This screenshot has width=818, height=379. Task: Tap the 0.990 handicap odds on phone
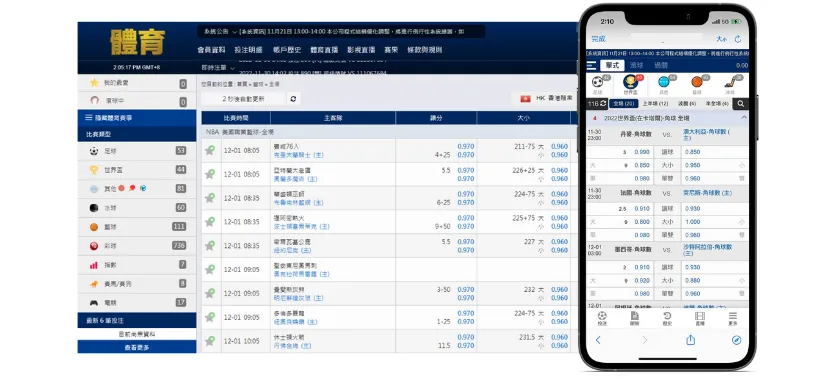pos(642,152)
